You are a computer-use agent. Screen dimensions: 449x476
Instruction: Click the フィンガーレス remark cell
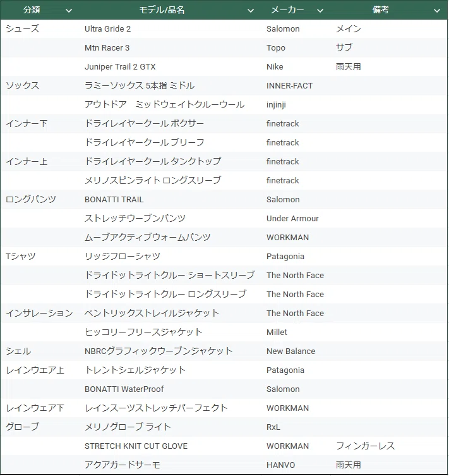[x=366, y=446]
